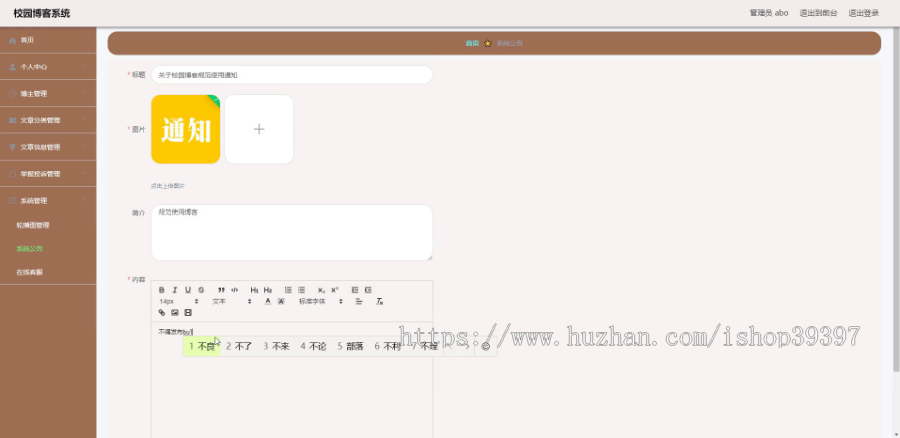Image resolution: width=900 pixels, height=438 pixels.
Task: Clear text formatting with Tx icon
Action: coord(379,301)
